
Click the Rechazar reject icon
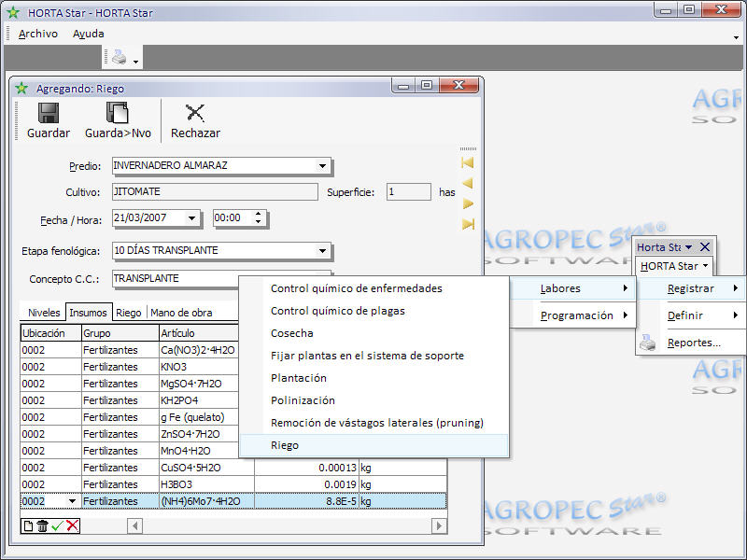pyautogui.click(x=195, y=113)
